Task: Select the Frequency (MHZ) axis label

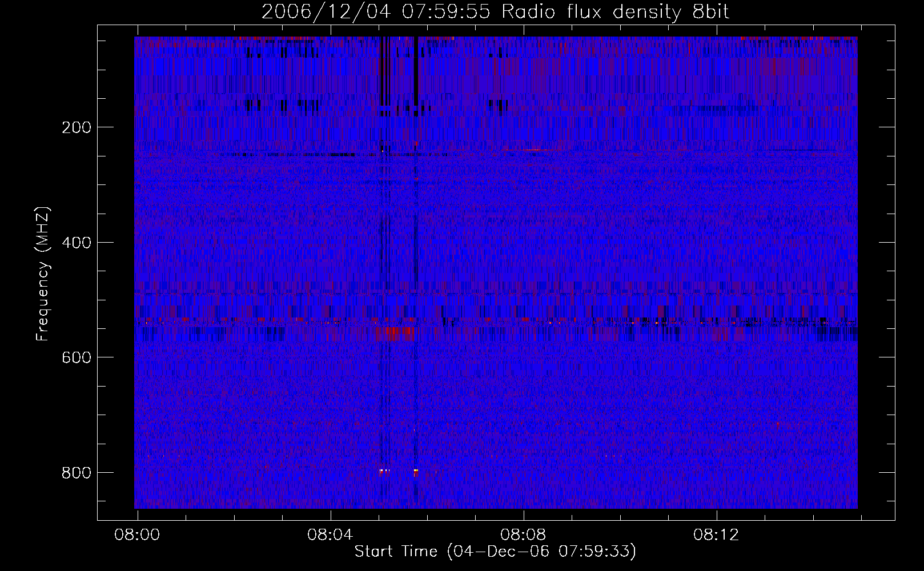Action: 43,274
